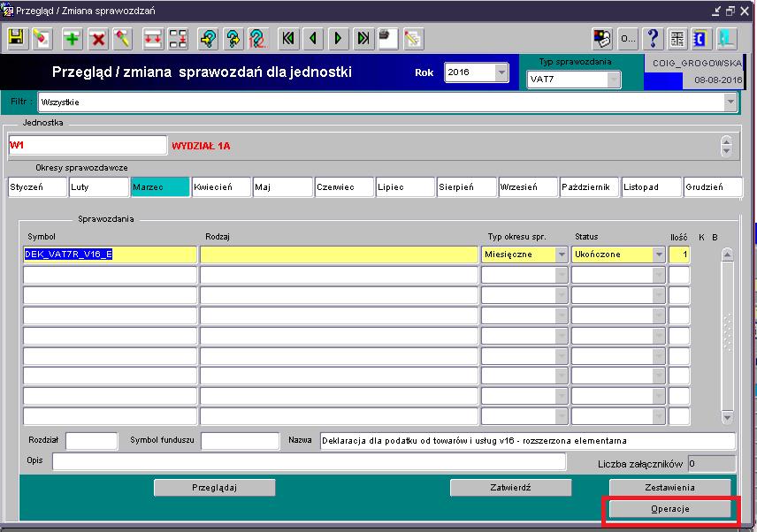
Task: Click the 'o...' toolbar button
Action: click(x=628, y=39)
